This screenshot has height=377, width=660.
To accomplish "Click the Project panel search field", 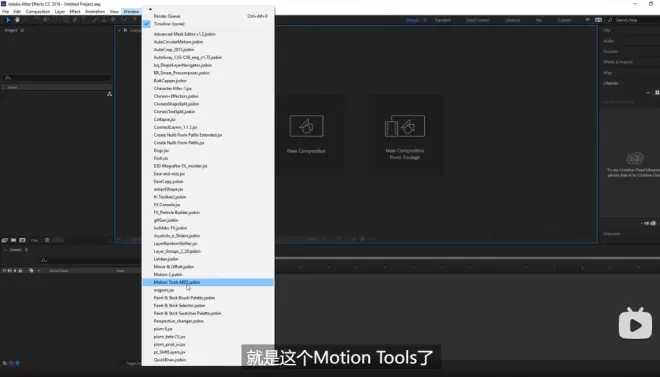I will point(57,78).
